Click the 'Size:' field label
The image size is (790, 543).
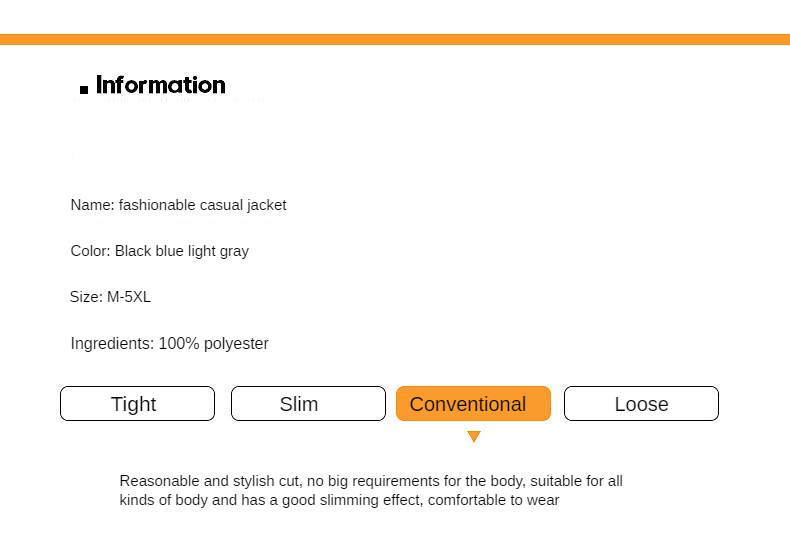(86, 297)
